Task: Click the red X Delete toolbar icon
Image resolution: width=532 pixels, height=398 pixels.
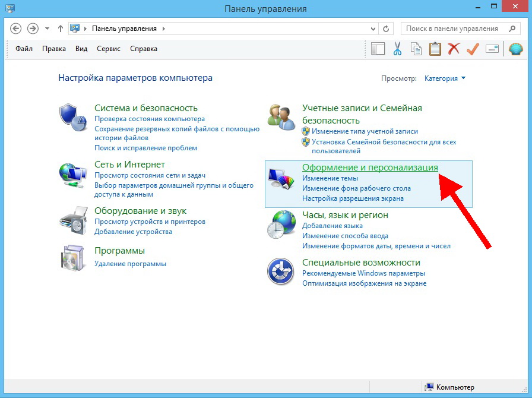Action: coord(454,49)
